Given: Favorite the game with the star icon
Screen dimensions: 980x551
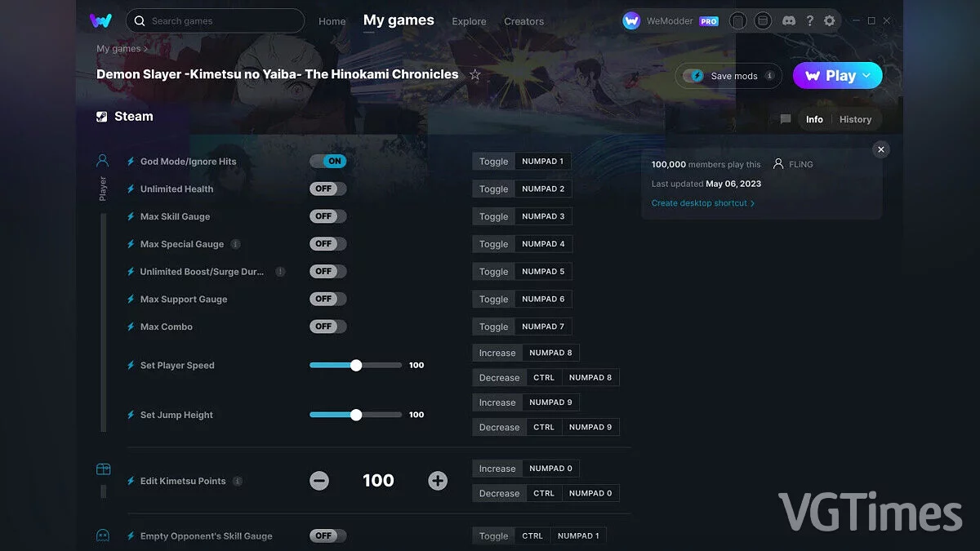Looking at the screenshot, I should coord(475,74).
